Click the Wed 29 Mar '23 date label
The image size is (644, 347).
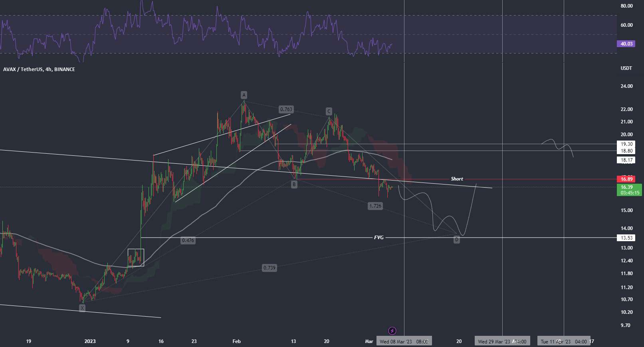click(x=502, y=342)
